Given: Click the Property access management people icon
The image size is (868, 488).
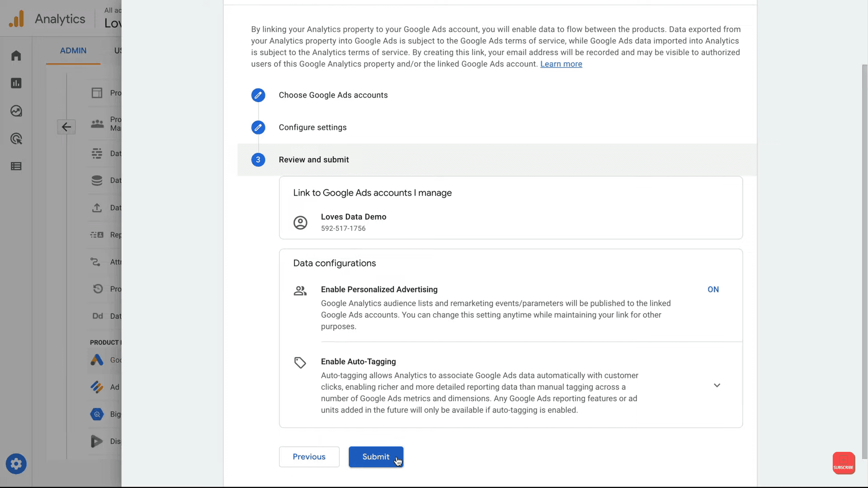Looking at the screenshot, I should click(x=97, y=124).
